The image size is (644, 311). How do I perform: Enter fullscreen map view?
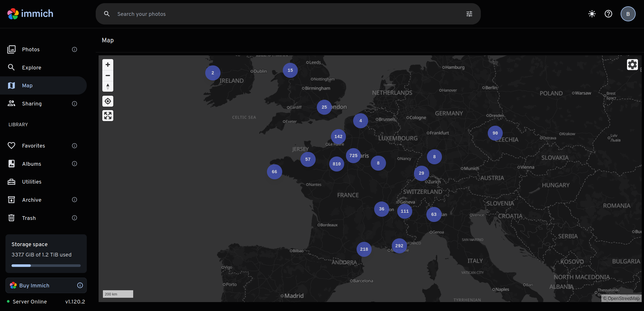tap(108, 116)
